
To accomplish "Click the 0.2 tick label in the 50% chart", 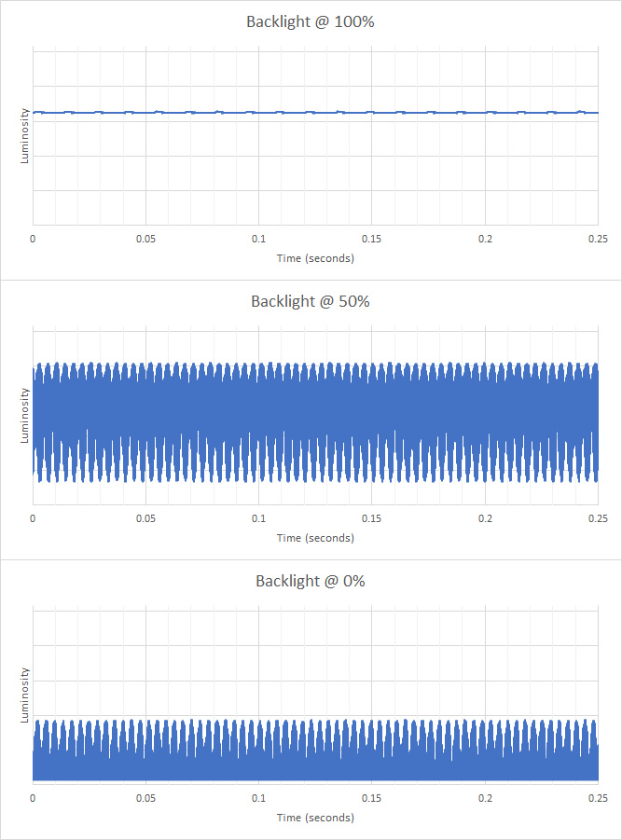I will pos(484,519).
